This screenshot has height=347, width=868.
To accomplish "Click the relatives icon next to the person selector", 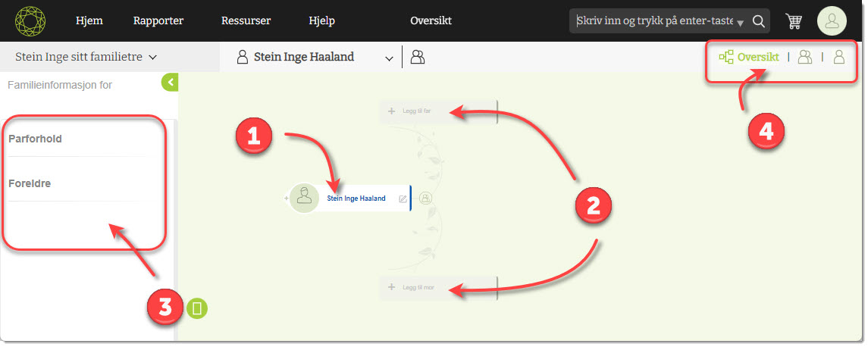I will (x=417, y=57).
